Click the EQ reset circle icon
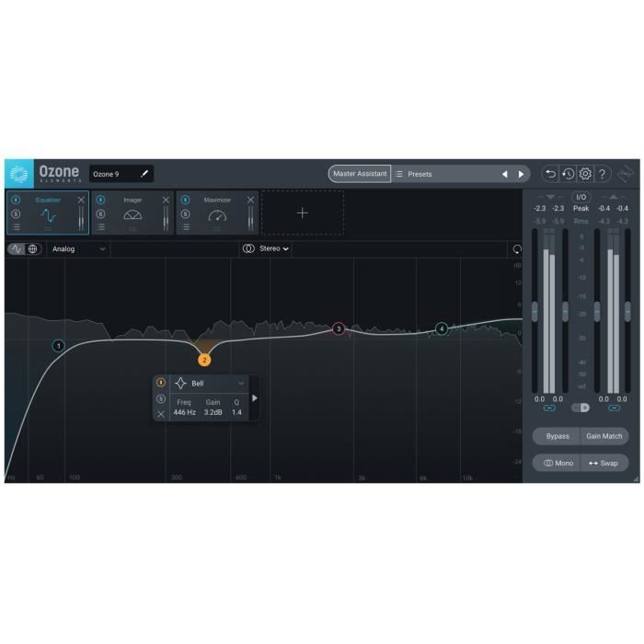 pos(517,249)
